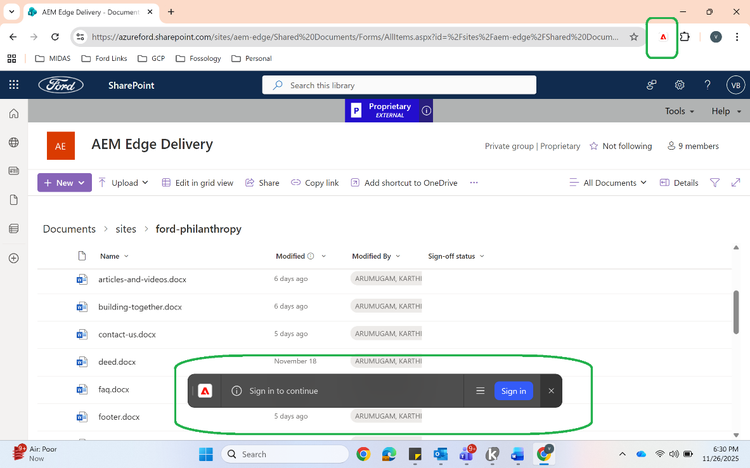Open the All Documents view dropdown
This screenshot has width=750, height=468.
coord(608,183)
